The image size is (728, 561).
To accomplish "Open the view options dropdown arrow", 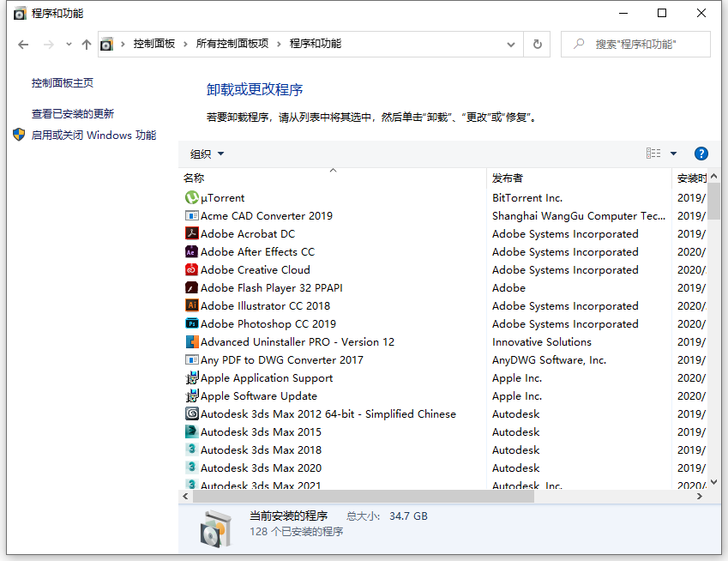I will [673, 154].
